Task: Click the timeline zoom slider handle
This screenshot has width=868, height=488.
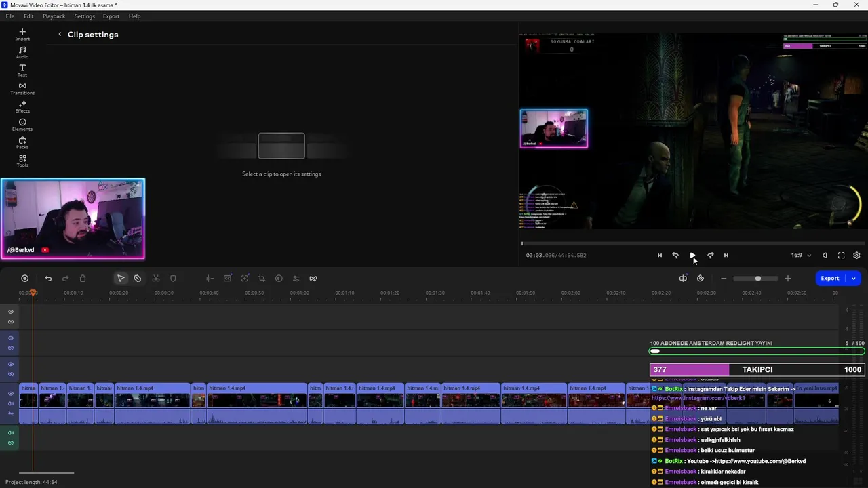Action: 757,279
